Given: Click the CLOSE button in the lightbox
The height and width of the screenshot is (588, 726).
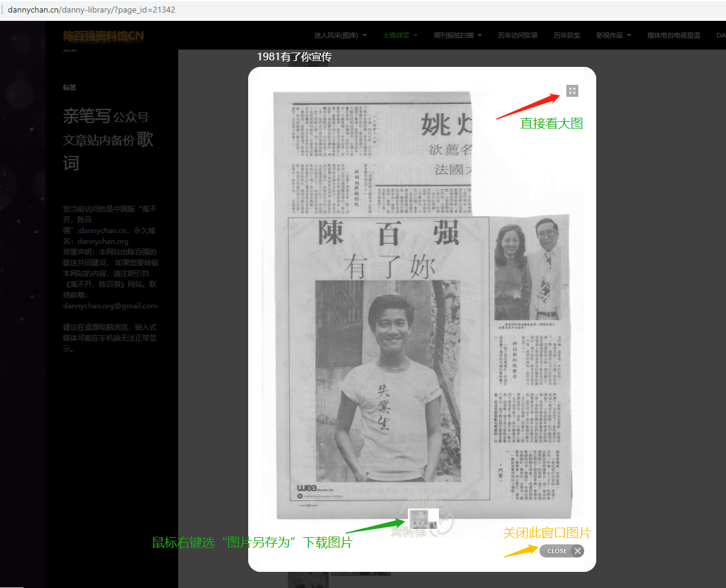Looking at the screenshot, I should (562, 551).
